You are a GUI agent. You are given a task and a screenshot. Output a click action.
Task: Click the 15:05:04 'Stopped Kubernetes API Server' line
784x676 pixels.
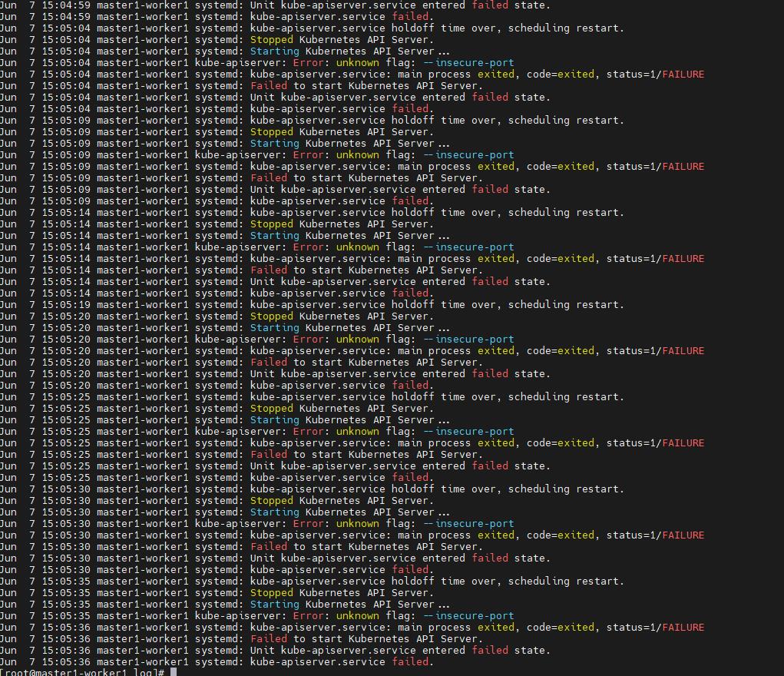[217, 39]
